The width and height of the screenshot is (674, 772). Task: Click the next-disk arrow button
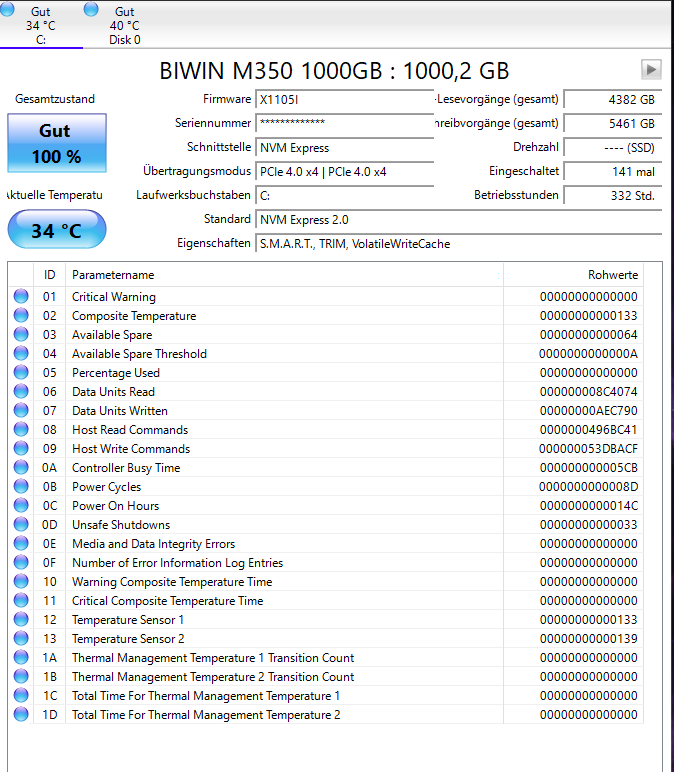(651, 69)
